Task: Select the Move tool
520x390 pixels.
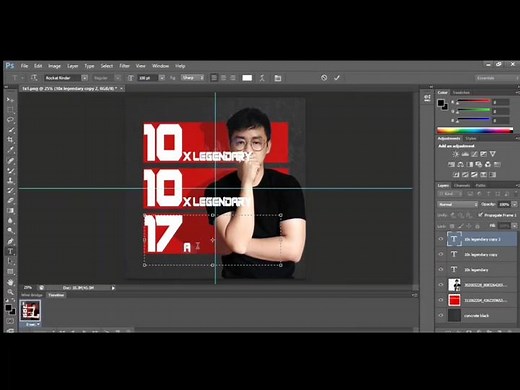Action: pyautogui.click(x=10, y=100)
